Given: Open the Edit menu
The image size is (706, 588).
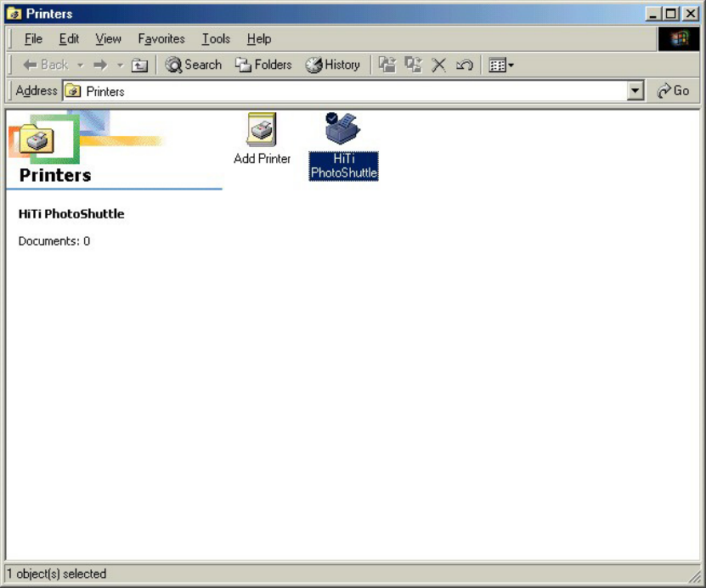Looking at the screenshot, I should click(x=69, y=39).
